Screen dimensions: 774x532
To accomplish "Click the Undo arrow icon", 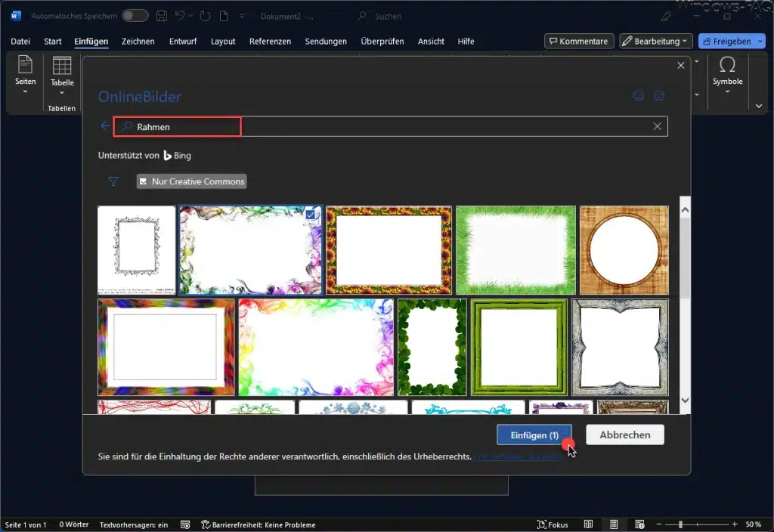I will point(180,16).
